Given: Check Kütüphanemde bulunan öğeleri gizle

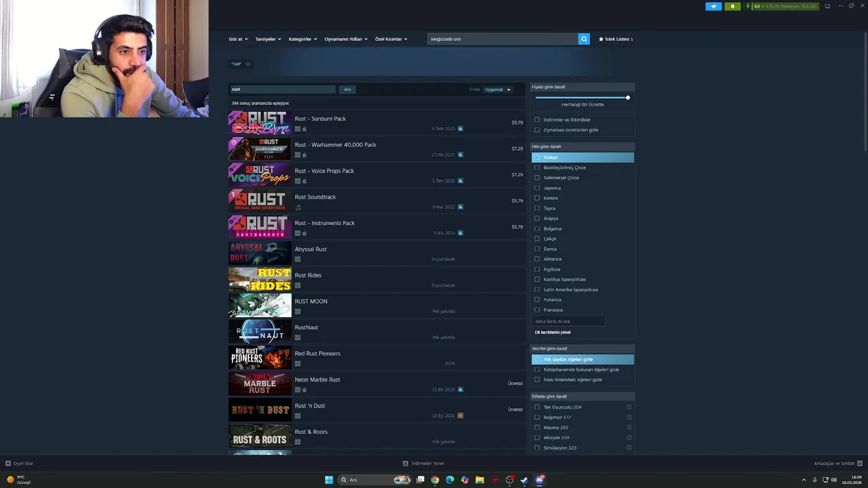Looking at the screenshot, I should coord(537,369).
